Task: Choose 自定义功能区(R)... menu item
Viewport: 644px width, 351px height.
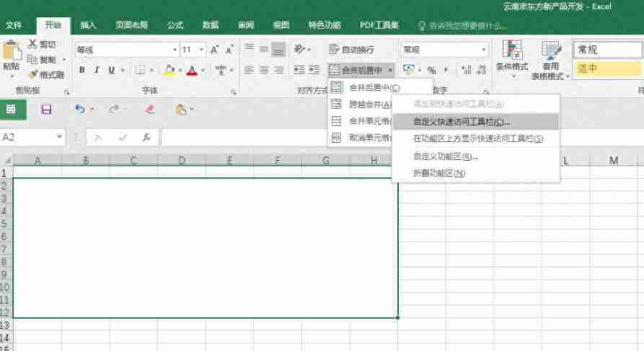Action: click(476, 156)
